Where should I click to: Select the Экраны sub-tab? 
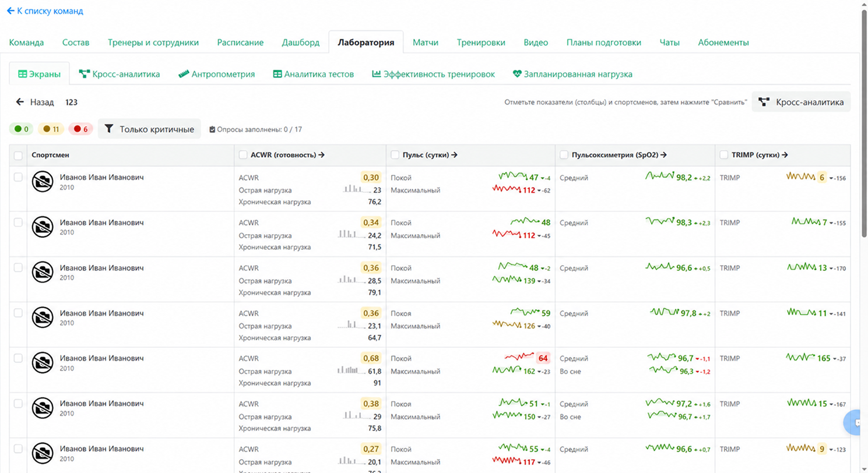click(39, 74)
